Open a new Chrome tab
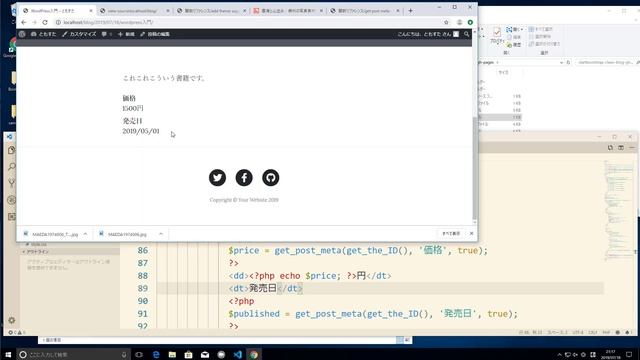The width and height of the screenshot is (640, 360). [x=411, y=11]
